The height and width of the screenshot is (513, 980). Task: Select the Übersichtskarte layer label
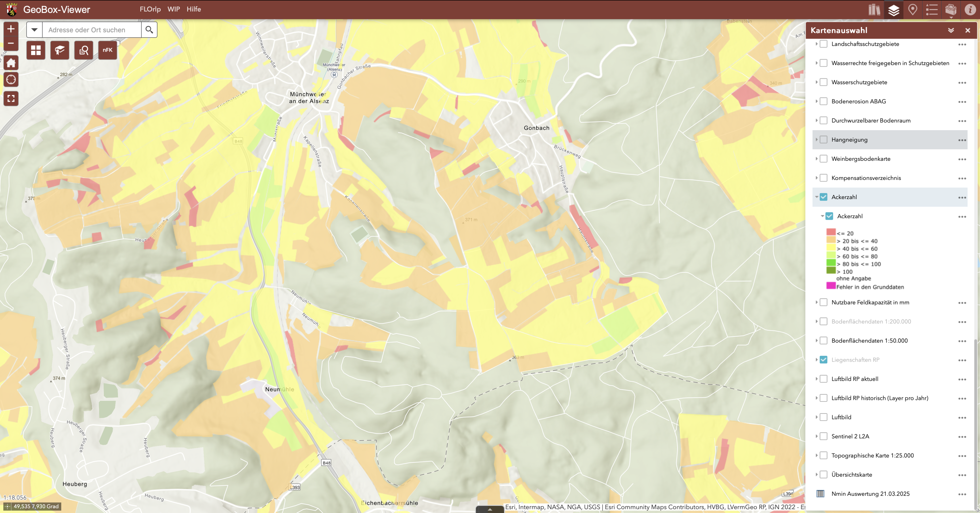pos(851,474)
